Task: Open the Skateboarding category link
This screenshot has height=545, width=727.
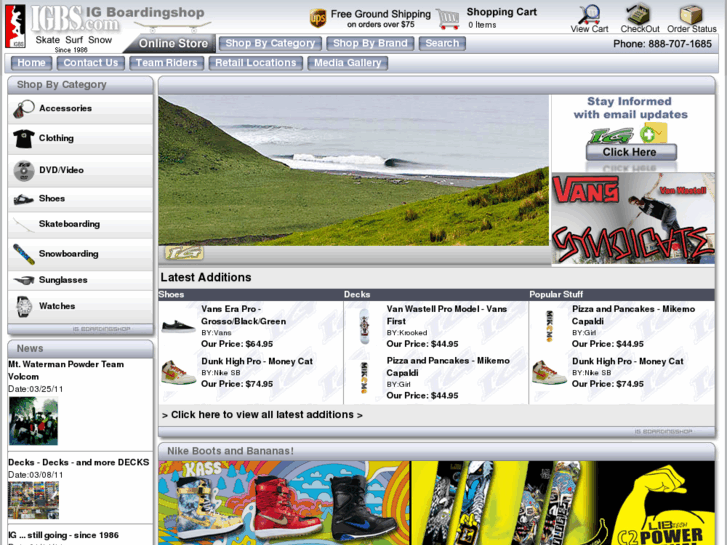Action: point(69,224)
